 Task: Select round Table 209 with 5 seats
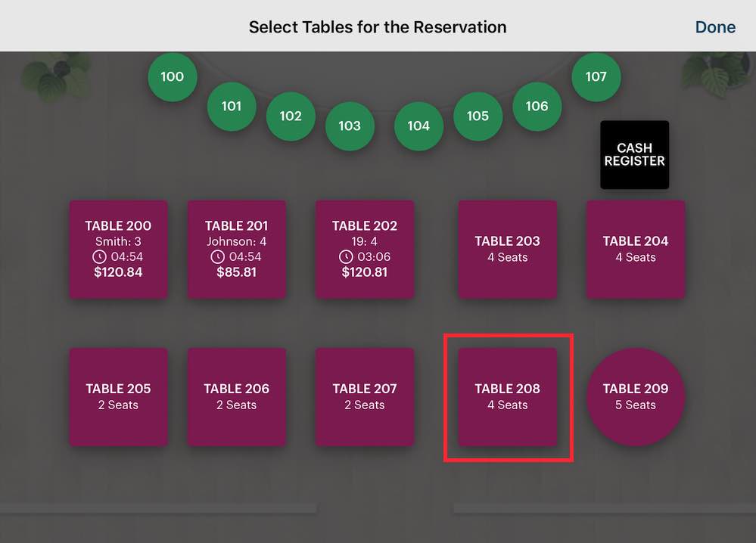point(636,397)
